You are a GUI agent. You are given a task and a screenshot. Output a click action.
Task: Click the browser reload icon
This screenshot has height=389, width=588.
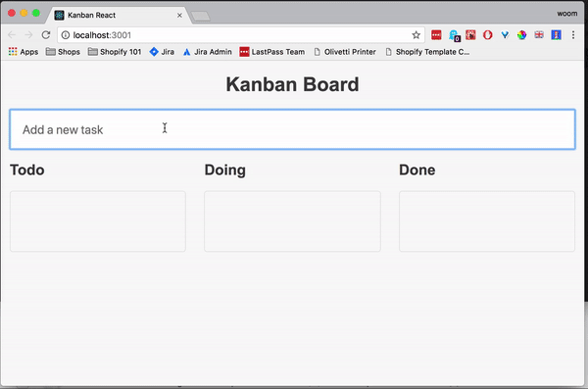(x=46, y=35)
